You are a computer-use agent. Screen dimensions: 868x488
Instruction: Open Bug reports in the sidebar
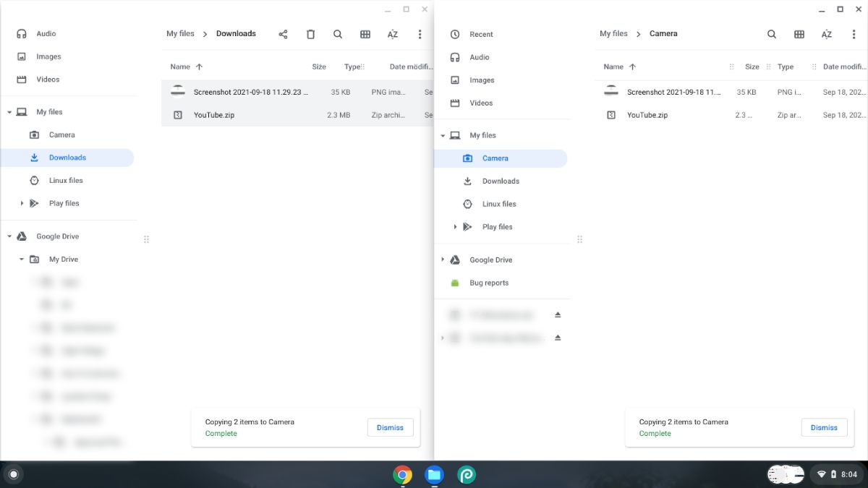[x=488, y=283]
